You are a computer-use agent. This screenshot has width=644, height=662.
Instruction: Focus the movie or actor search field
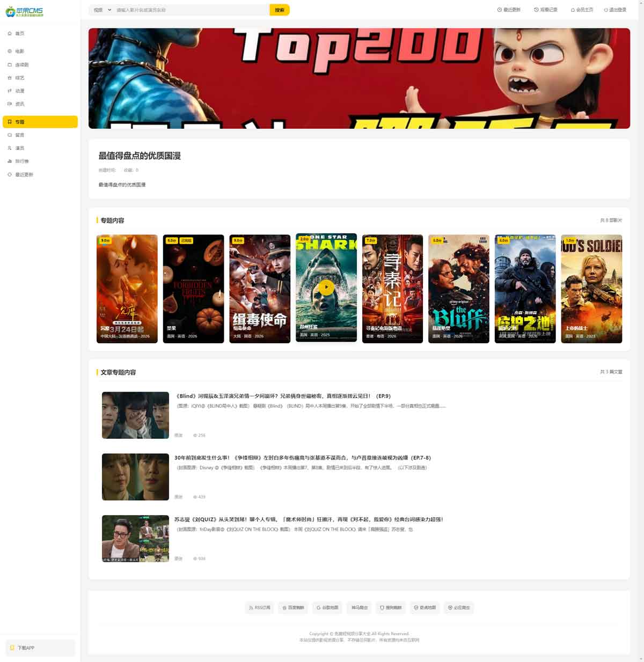[191, 10]
